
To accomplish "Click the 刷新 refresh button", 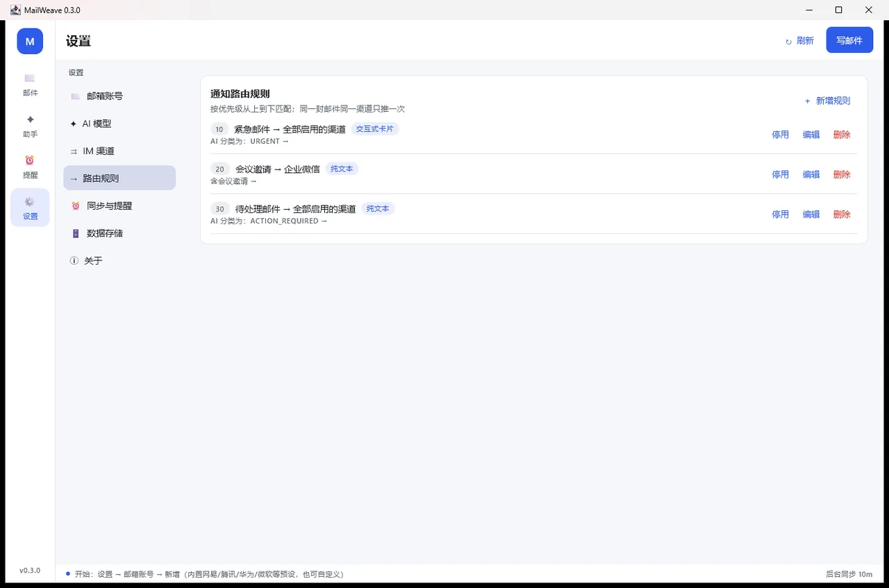I will 799,41.
